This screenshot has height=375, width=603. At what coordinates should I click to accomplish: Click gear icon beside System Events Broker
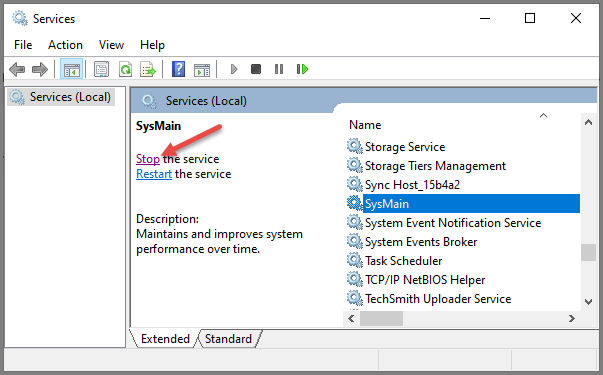(355, 242)
